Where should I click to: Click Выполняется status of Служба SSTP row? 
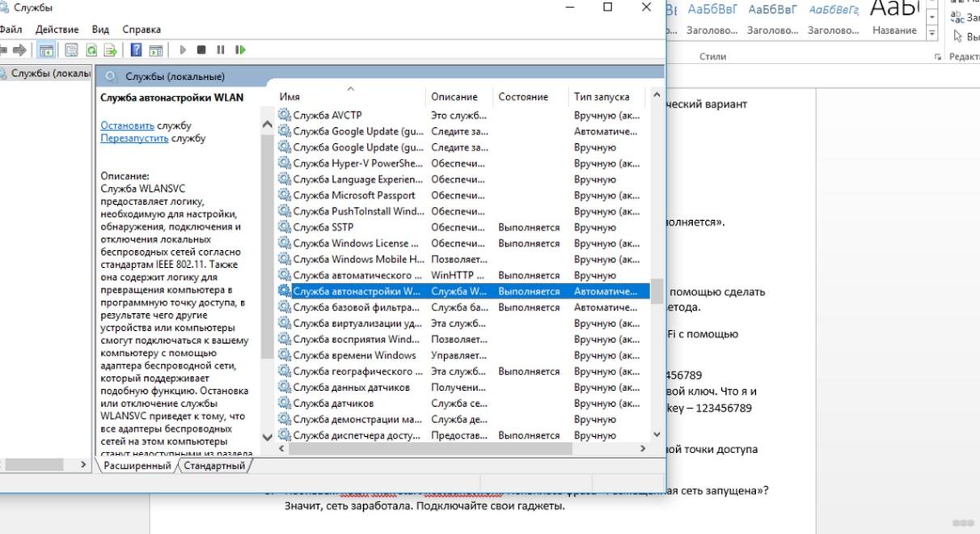point(529,227)
